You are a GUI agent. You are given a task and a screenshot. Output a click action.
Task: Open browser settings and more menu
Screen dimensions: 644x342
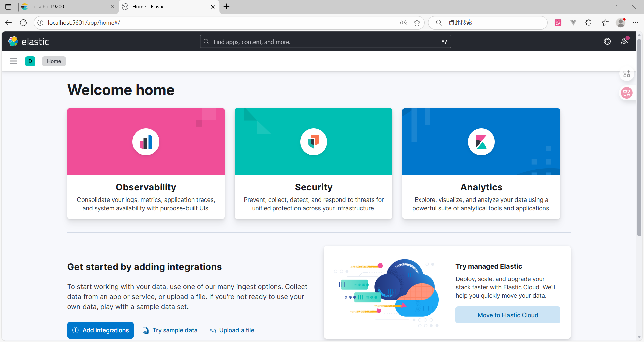(636, 23)
